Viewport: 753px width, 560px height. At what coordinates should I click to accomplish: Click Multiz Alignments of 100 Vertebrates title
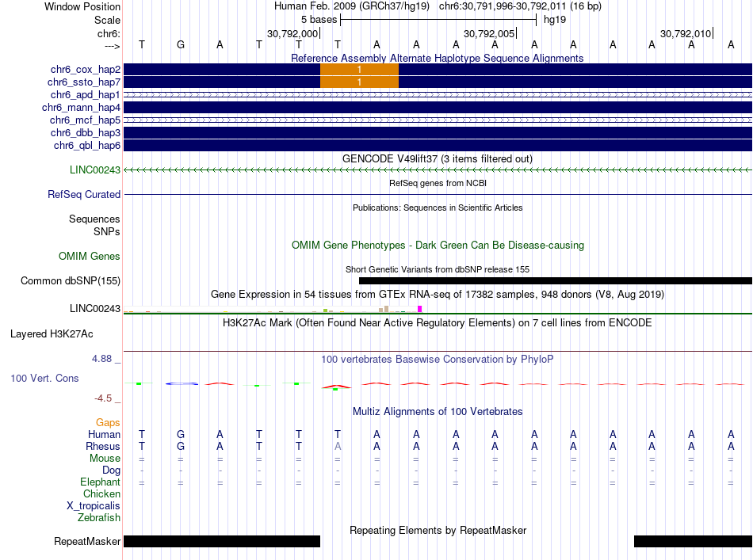click(x=438, y=411)
